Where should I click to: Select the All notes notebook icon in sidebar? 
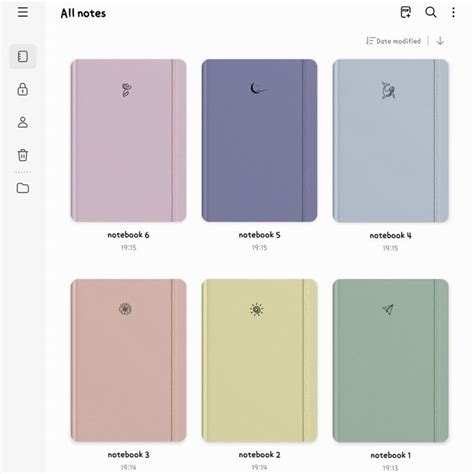coord(23,56)
